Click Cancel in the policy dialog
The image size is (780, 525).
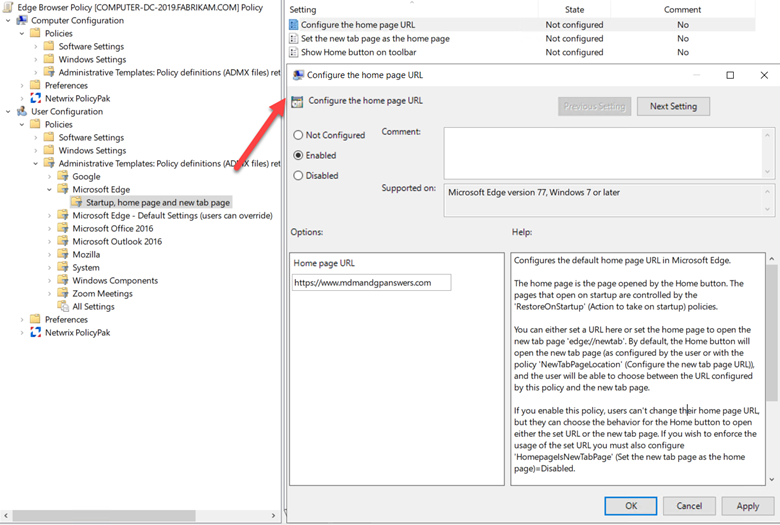point(689,506)
